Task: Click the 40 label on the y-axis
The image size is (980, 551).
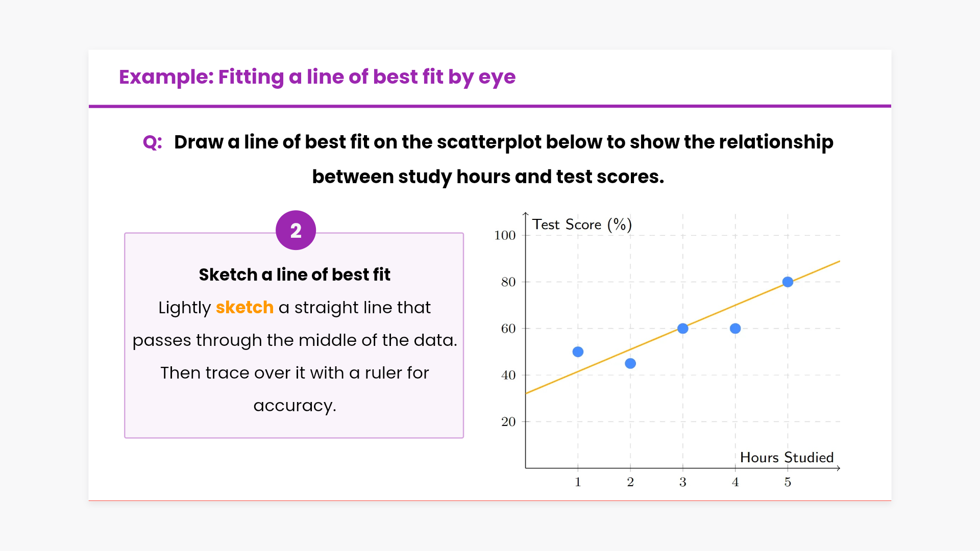Action: [508, 375]
